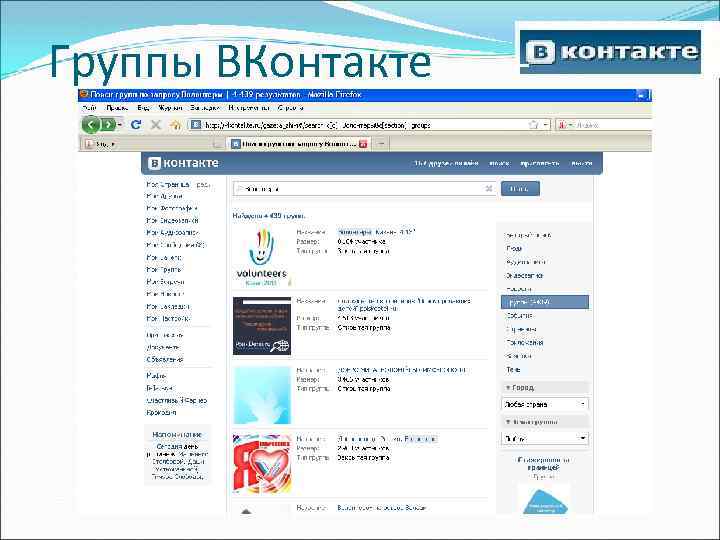Open 'Счастливый Фермер' app in sidebar

[x=177, y=400]
